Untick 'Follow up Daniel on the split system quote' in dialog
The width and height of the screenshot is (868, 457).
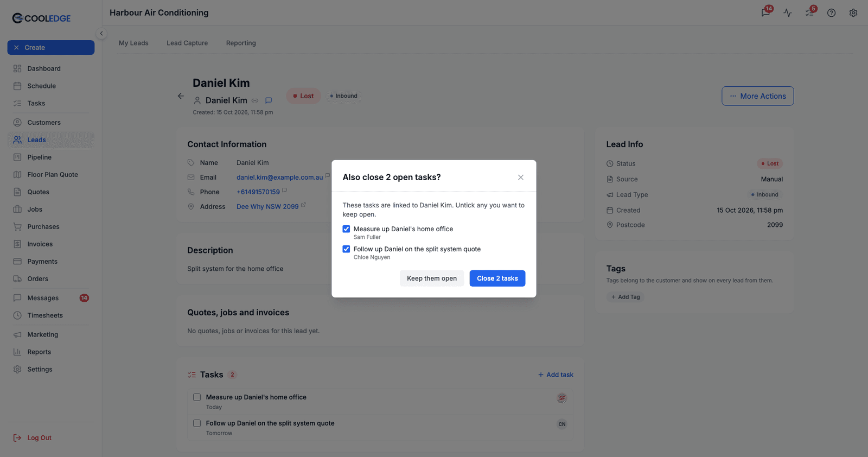point(346,249)
